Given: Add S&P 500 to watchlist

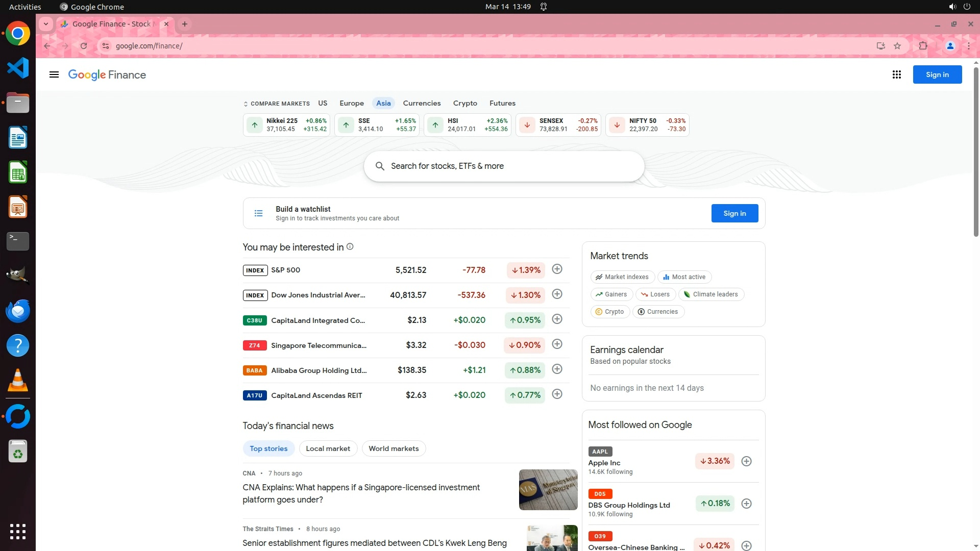Looking at the screenshot, I should 557,269.
